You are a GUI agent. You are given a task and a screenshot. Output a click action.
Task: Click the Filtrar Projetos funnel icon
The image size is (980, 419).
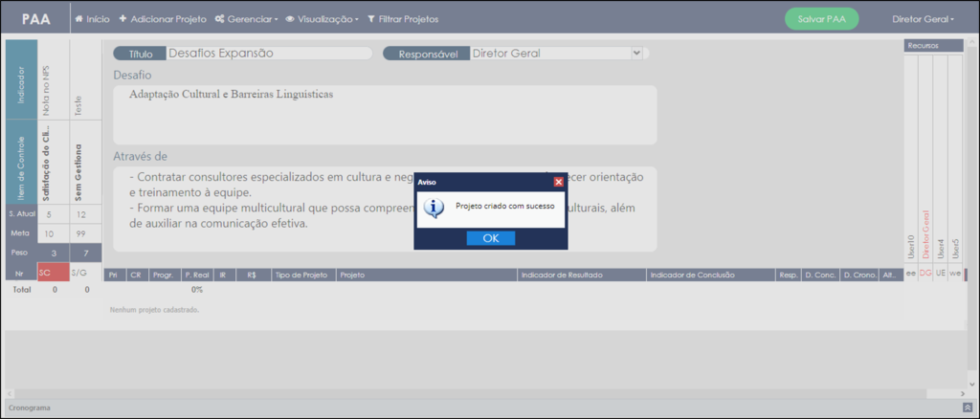pos(371,19)
